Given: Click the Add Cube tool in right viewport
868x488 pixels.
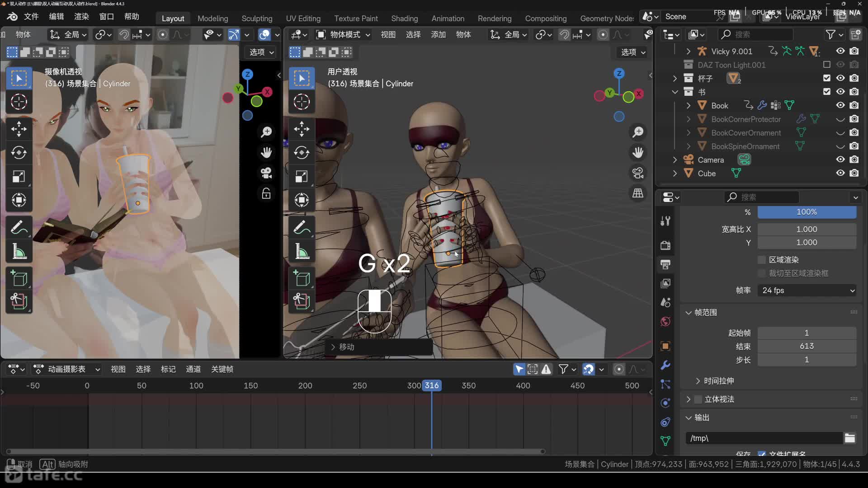Looking at the screenshot, I should (x=302, y=278).
